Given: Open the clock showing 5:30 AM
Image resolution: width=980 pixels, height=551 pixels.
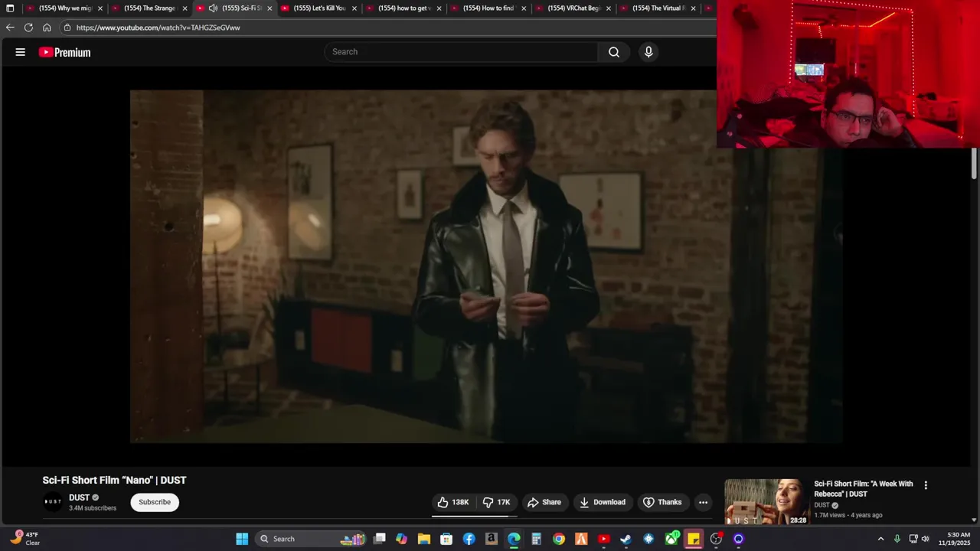Looking at the screenshot, I should tap(959, 539).
